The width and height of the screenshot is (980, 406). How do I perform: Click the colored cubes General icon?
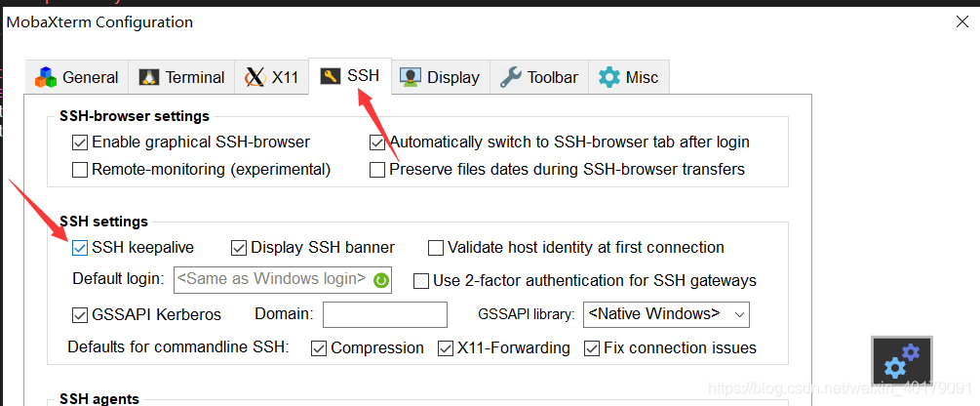coord(46,77)
